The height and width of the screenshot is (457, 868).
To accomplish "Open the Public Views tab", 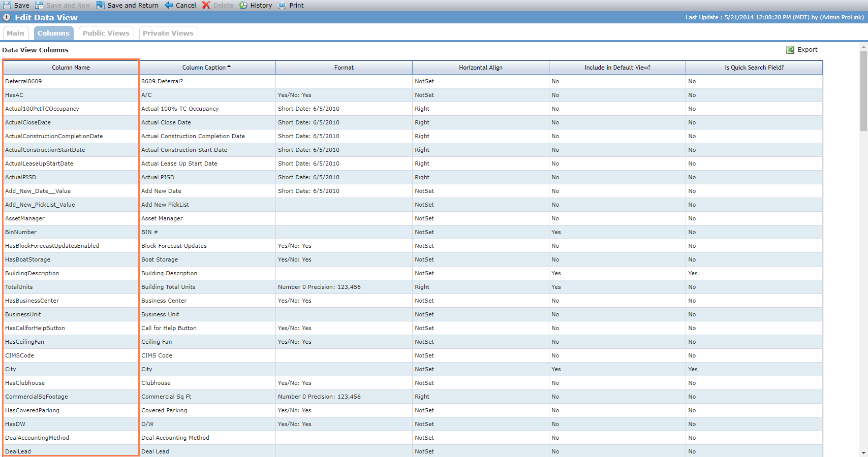I will coord(106,33).
